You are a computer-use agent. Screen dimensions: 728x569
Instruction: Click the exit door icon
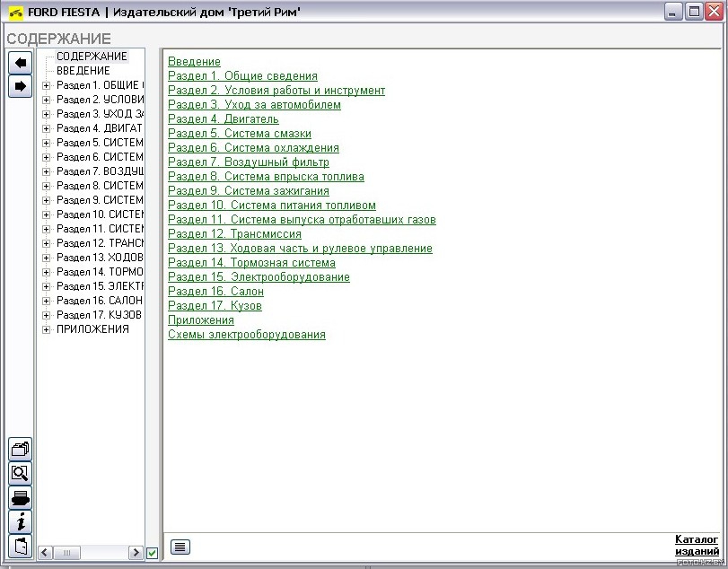[20, 546]
